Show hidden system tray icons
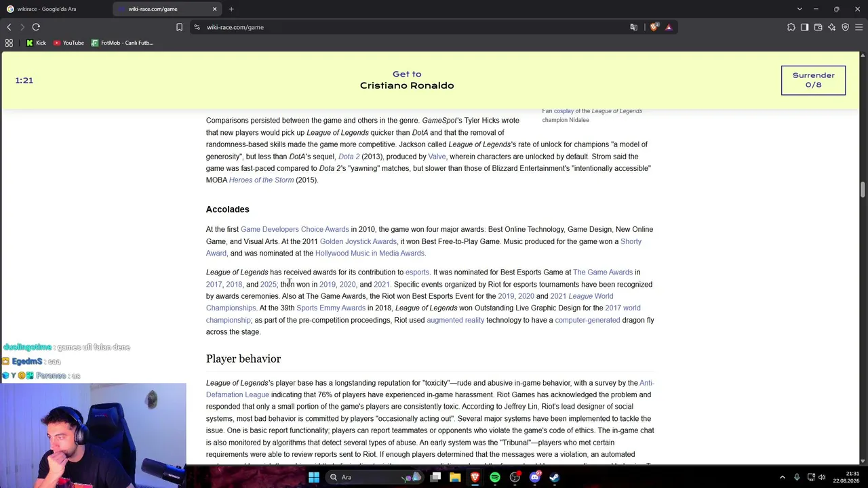This screenshot has height=488, width=868. coord(782,477)
